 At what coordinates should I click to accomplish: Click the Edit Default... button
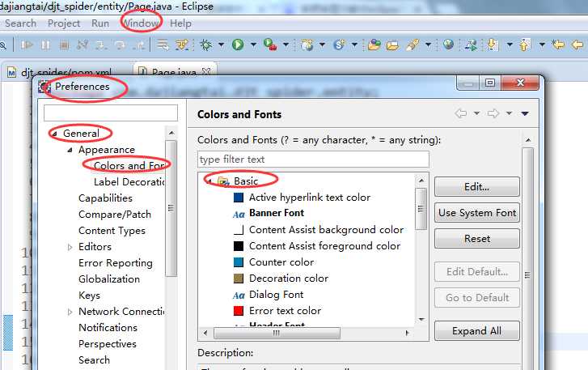pos(477,271)
